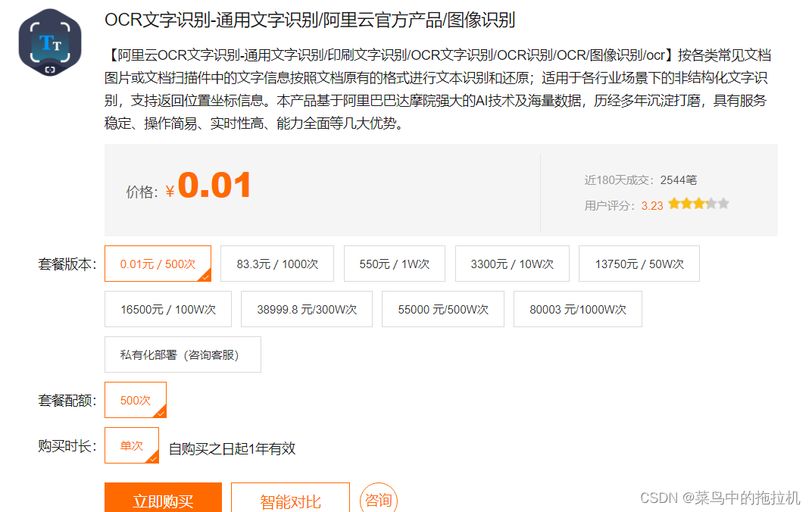The height and width of the screenshot is (512, 812).
Task: Click the 套餐版本 label
Action: 67,264
